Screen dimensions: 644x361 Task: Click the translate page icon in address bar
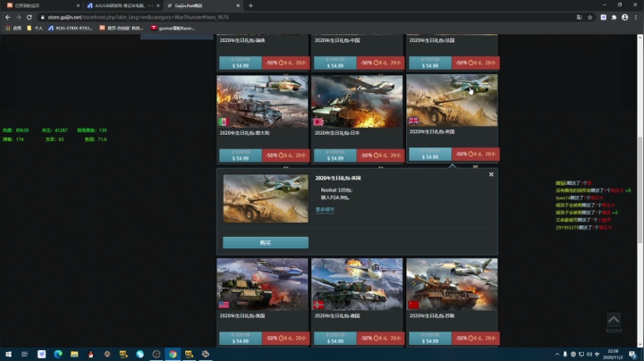[x=579, y=17]
